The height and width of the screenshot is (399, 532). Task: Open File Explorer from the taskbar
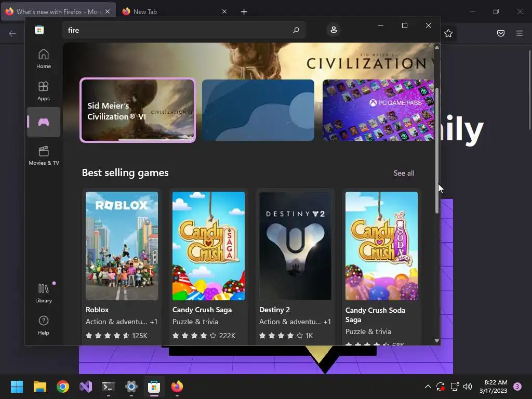[x=40, y=387]
